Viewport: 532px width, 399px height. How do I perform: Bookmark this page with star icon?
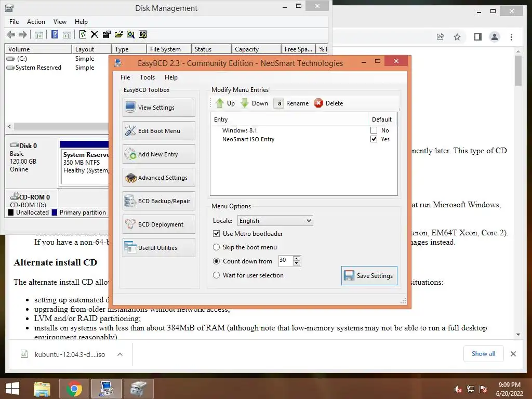[457, 37]
